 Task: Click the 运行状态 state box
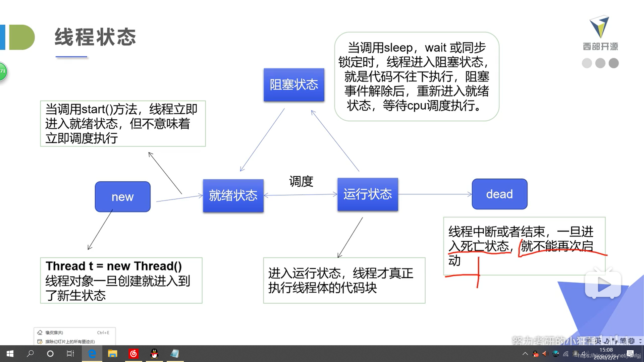[368, 194]
